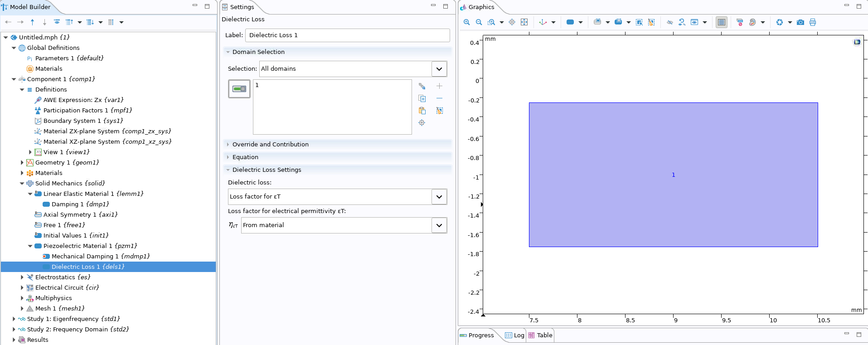
Task: Toggle the grid display button in Graphics toolbar
Action: click(721, 22)
